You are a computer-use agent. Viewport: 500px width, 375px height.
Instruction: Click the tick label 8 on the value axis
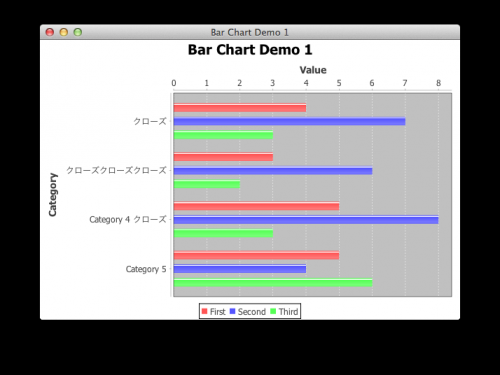pyautogui.click(x=438, y=83)
